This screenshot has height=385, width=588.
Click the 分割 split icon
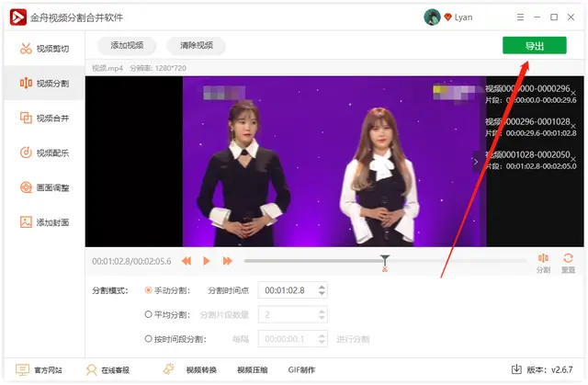point(543,260)
